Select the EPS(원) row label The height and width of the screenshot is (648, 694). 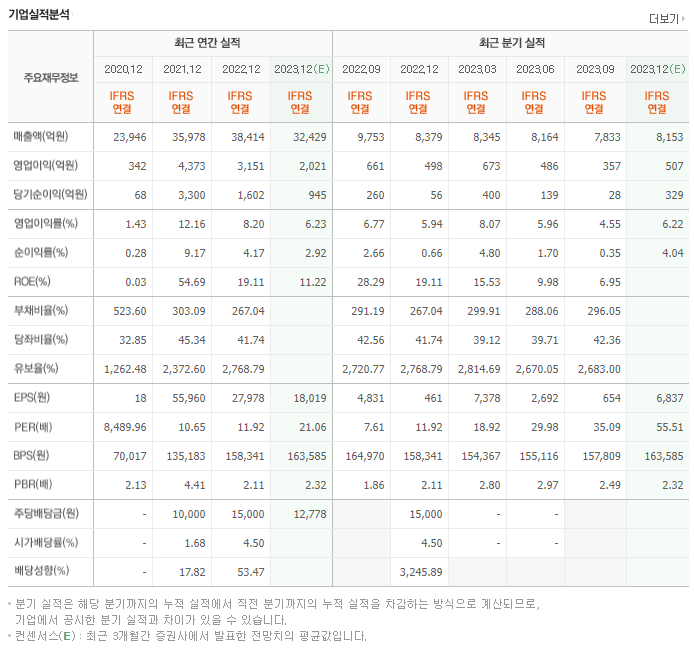click(31, 397)
